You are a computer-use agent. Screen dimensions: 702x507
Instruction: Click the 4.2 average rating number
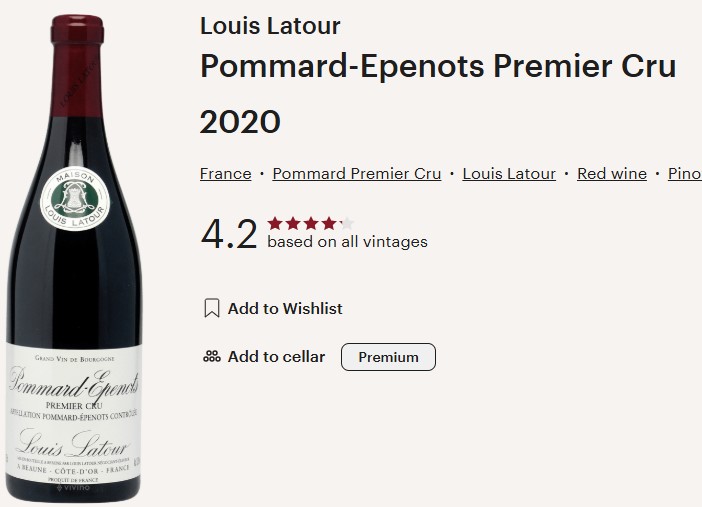coord(229,234)
